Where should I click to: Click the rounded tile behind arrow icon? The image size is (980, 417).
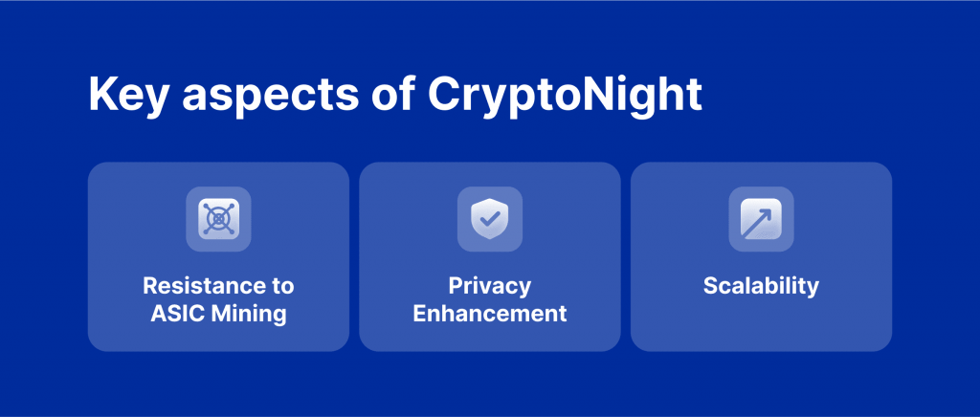point(761,219)
